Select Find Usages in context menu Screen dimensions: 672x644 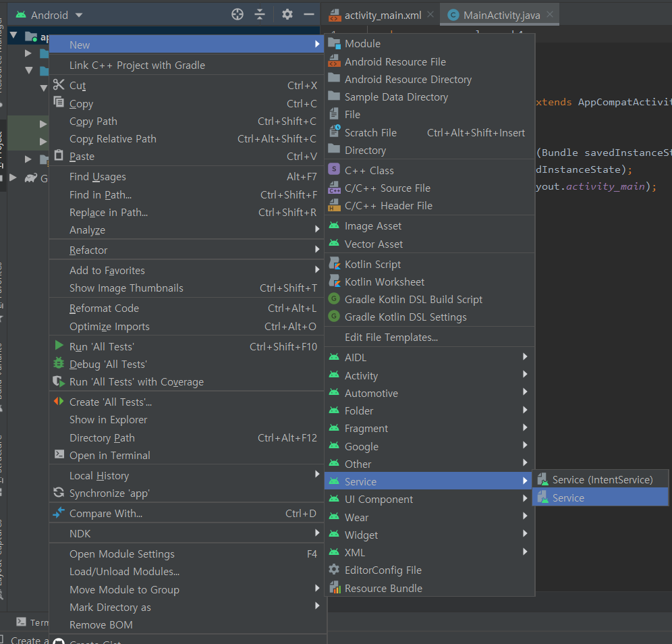point(186,177)
